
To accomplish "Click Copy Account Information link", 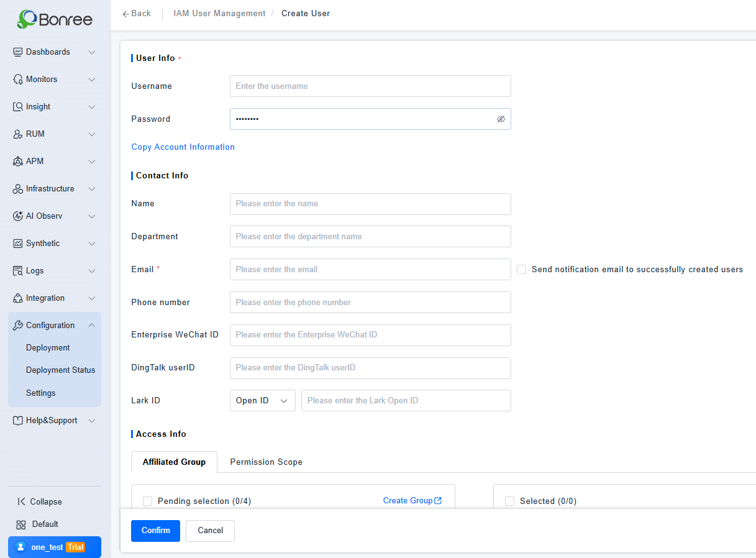I will click(183, 147).
